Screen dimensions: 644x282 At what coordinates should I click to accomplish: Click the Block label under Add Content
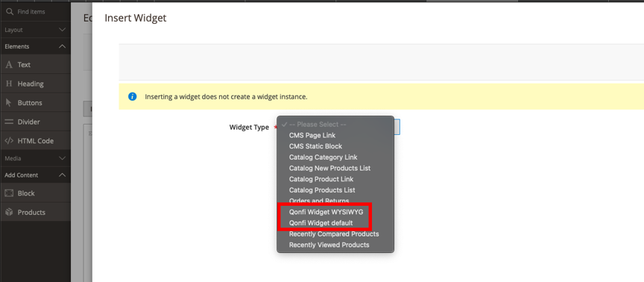click(26, 193)
